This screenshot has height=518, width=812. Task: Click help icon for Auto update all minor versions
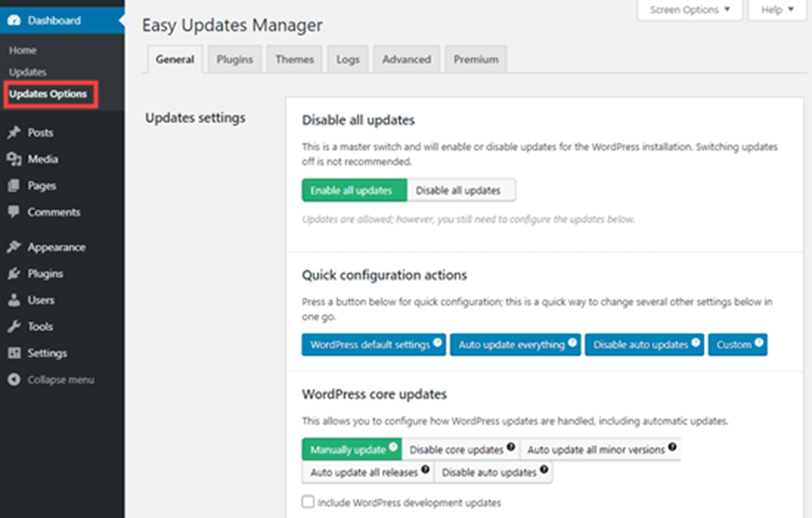(672, 446)
